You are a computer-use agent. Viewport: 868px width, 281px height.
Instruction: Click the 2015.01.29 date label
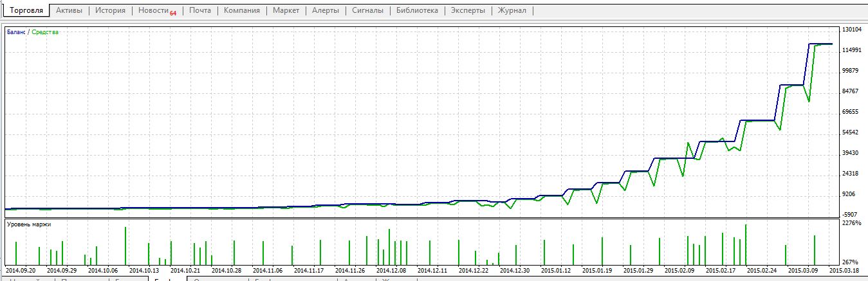(x=638, y=271)
